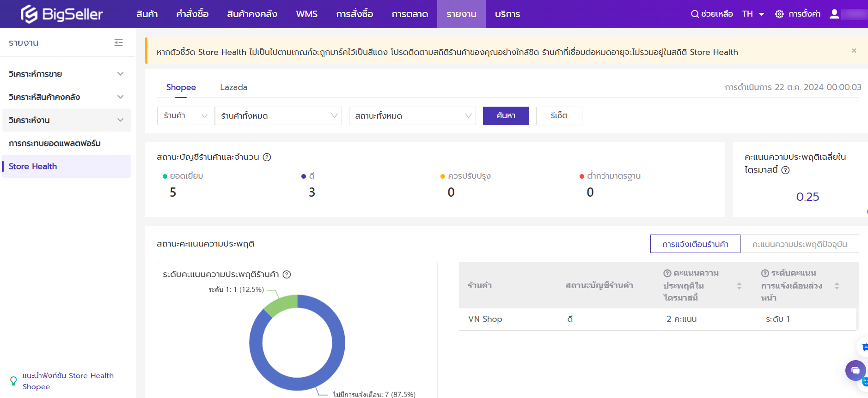This screenshot has width=868, height=398.
Task: Sort by คะแนนความประพฤติในไตรมาสนี้ column
Action: (x=739, y=286)
